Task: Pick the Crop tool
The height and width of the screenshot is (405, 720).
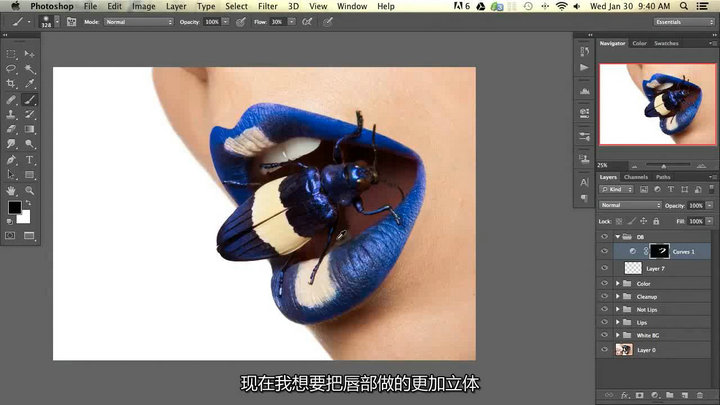Action: point(11,85)
